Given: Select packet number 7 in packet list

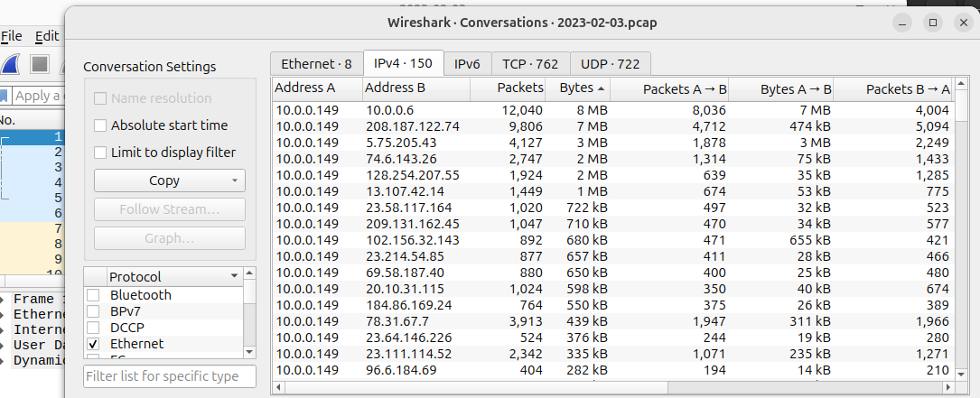Looking at the screenshot, I should click(32, 228).
